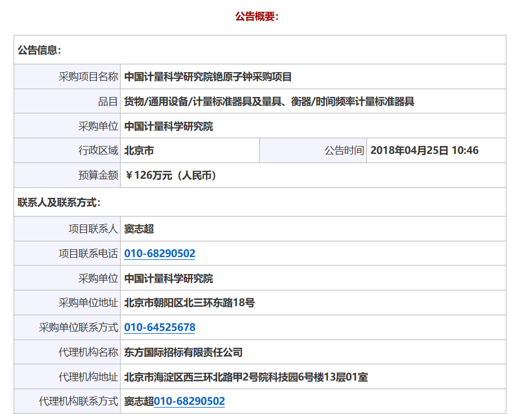Click the 代理机构地址 label
This screenshot has height=420, width=520.
[x=88, y=377]
